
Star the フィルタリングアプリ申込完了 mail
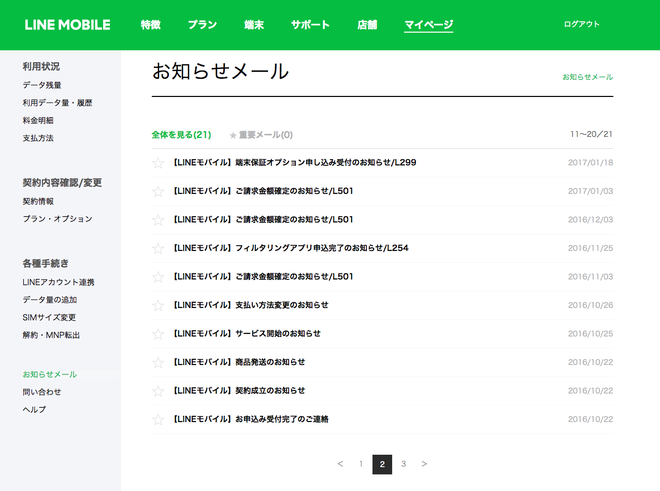[x=158, y=248]
